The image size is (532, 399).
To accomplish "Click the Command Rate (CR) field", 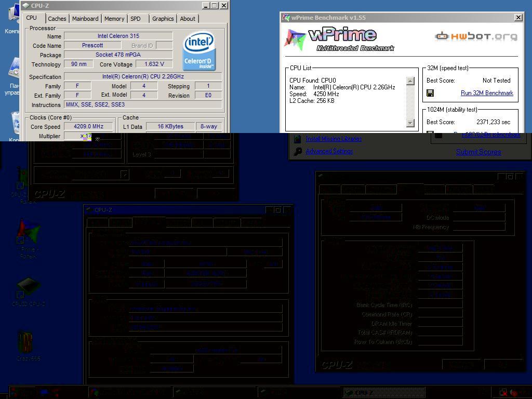I will click(440, 314).
